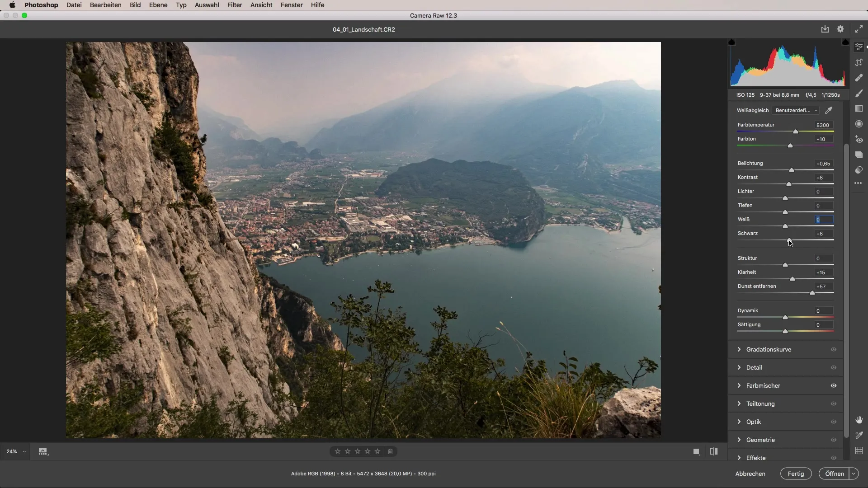Click the Fertig button
Viewport: 868px width, 488px height.
[x=796, y=474]
